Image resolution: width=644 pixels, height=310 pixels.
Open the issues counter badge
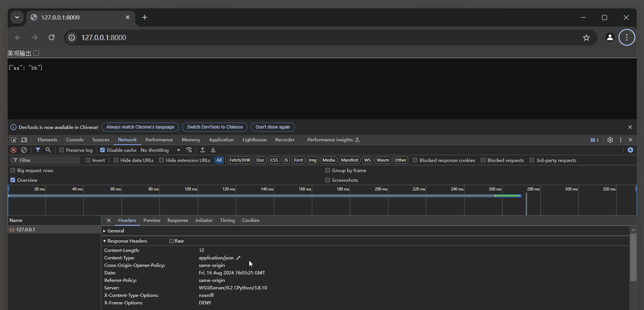pyautogui.click(x=594, y=140)
